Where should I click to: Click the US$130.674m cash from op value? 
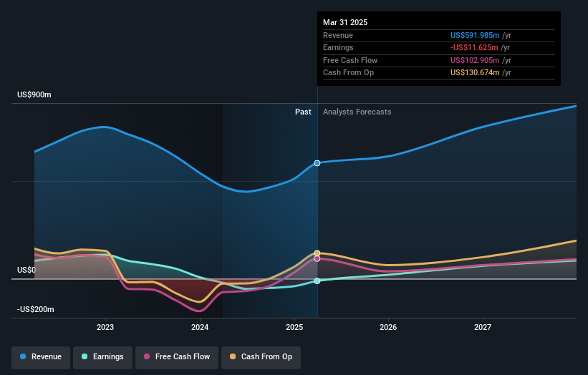pos(475,73)
